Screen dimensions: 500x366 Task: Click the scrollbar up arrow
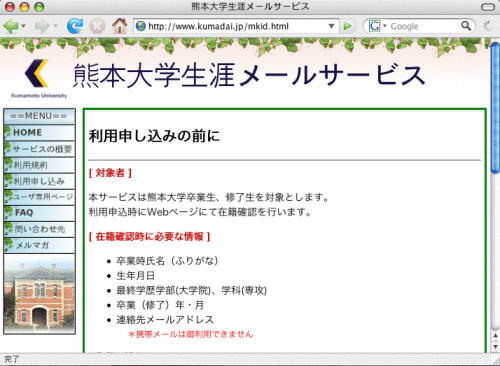pyautogui.click(x=495, y=336)
